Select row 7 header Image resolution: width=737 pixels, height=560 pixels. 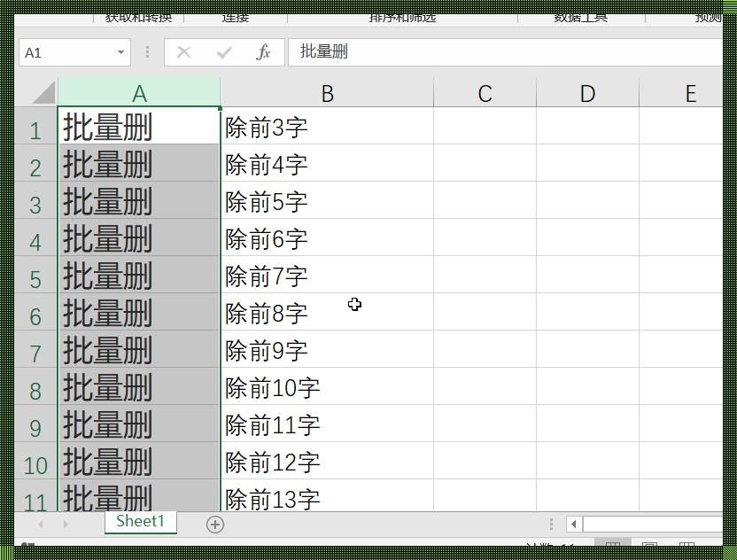click(35, 349)
